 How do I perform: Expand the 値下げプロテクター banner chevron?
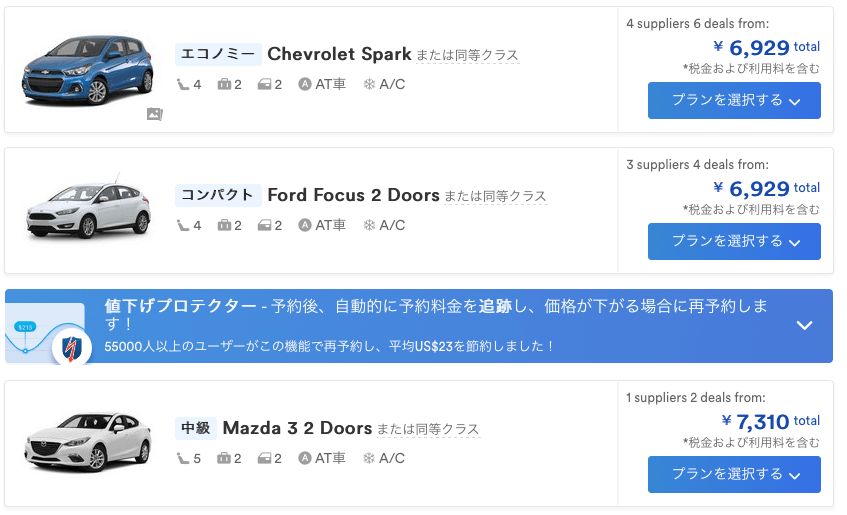coord(804,325)
